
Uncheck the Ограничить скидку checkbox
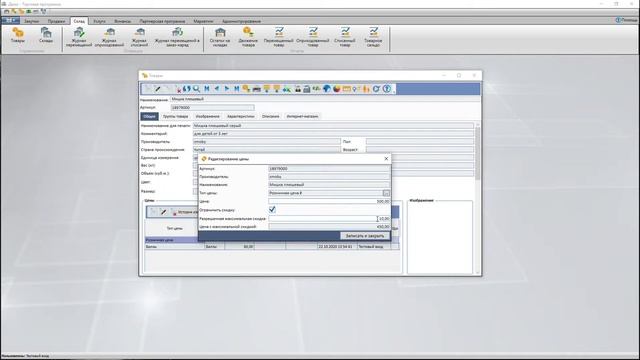click(272, 209)
